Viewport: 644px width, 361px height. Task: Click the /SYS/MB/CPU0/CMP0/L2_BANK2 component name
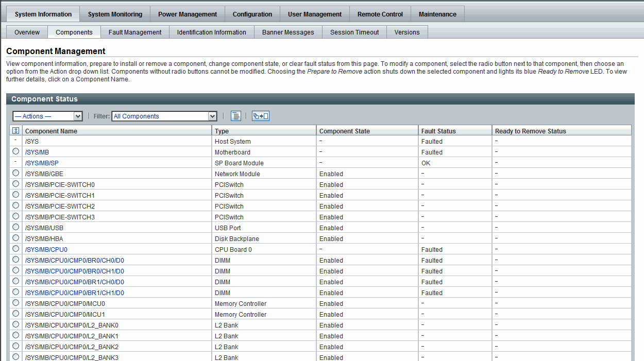point(72,347)
